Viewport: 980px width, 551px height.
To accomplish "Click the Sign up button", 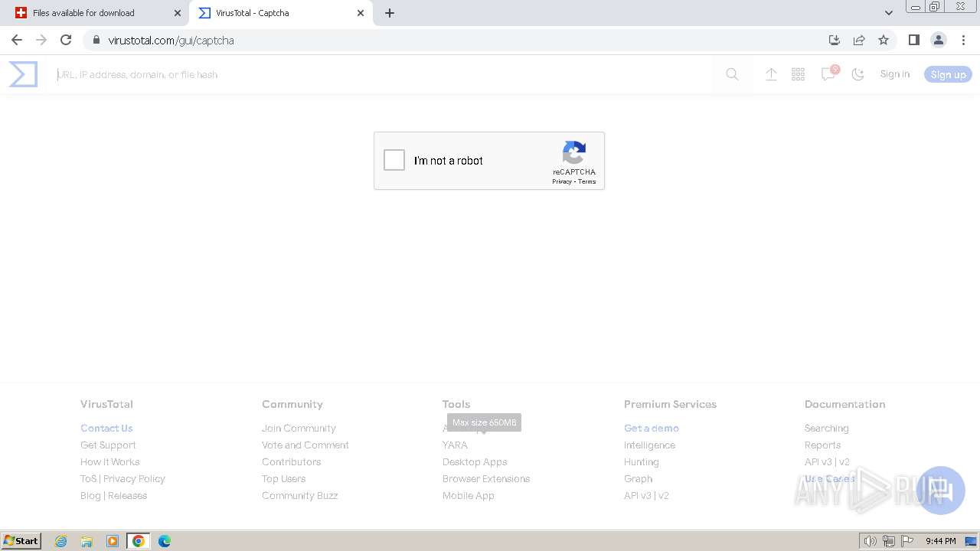I will tap(948, 74).
